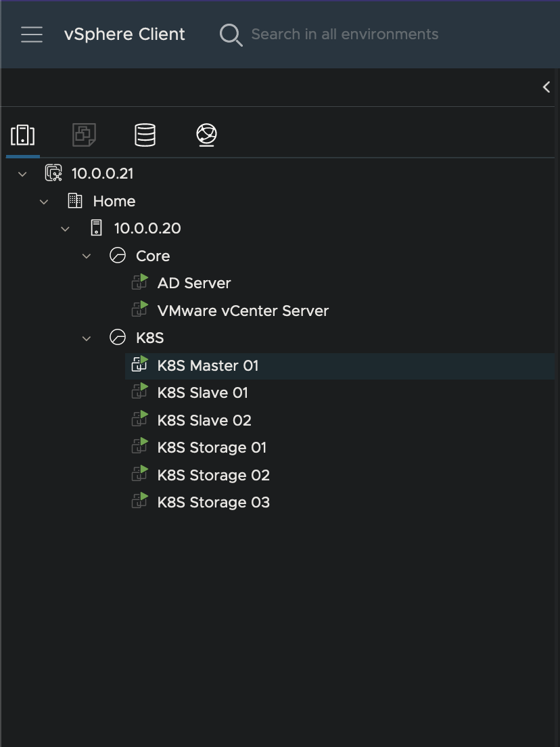Select the Home datacenter label
The width and height of the screenshot is (560, 747).
114,202
